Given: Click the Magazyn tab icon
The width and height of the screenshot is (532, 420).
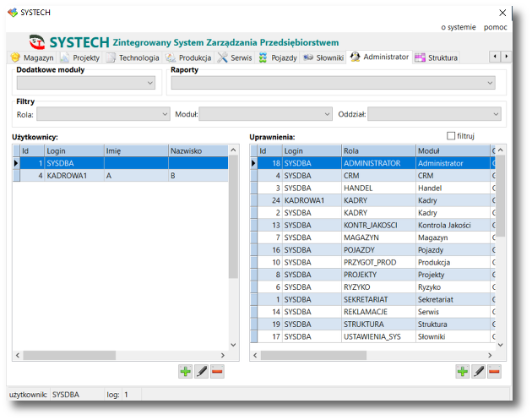Looking at the screenshot, I should tap(15, 57).
